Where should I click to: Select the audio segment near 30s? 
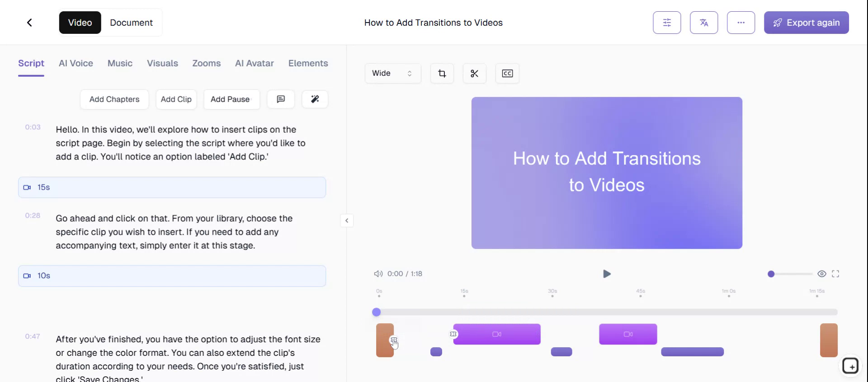561,352
